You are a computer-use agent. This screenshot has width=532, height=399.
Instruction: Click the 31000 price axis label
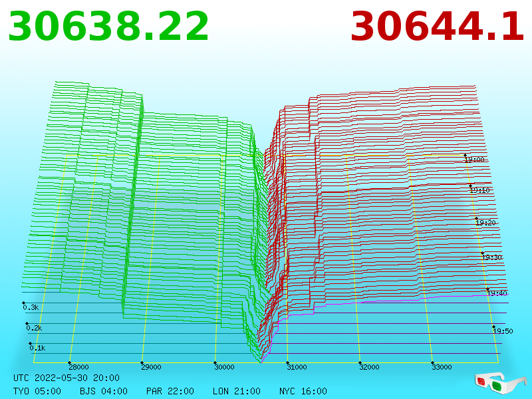pyautogui.click(x=297, y=367)
